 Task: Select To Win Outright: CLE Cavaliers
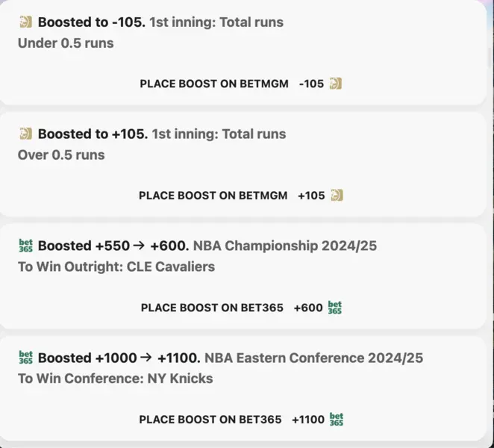[x=116, y=267]
